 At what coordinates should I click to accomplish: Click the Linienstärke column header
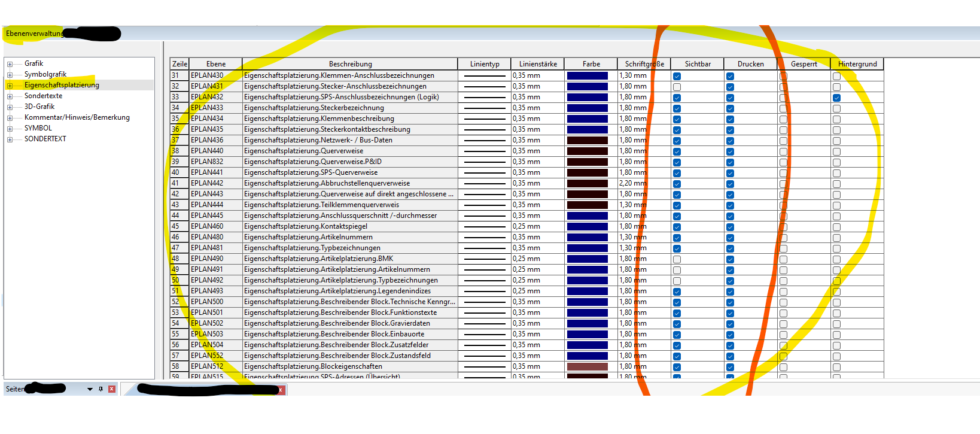point(538,64)
